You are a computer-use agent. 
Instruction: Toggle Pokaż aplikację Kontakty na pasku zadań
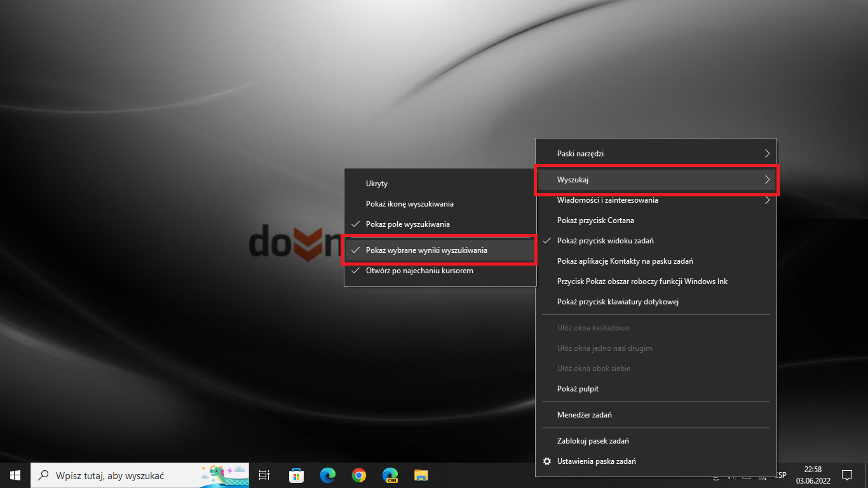[656, 261]
